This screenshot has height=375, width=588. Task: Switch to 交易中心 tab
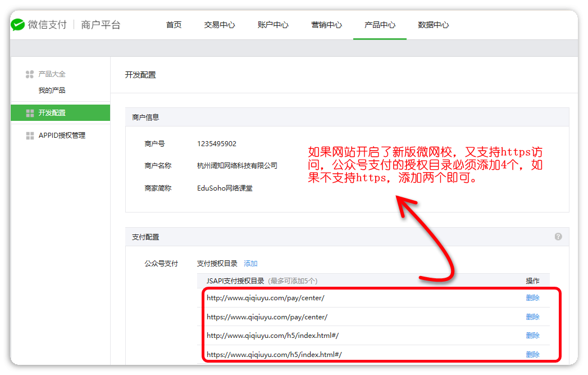(219, 25)
